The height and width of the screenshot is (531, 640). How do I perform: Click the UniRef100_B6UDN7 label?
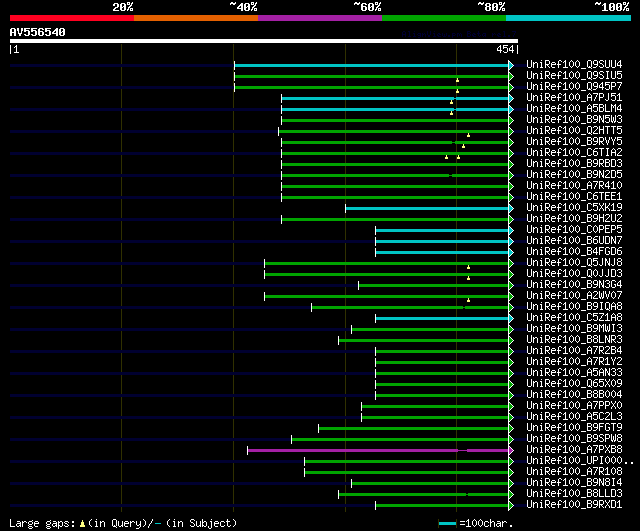coord(574,241)
